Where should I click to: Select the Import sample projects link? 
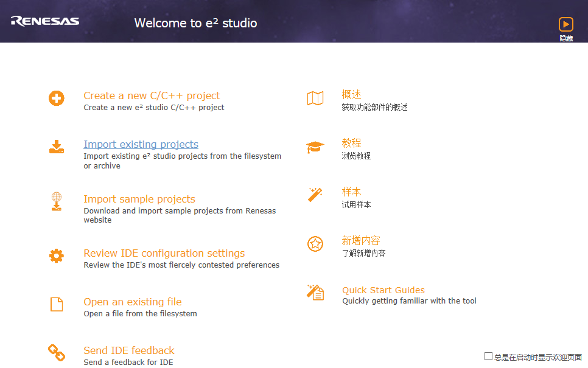139,199
